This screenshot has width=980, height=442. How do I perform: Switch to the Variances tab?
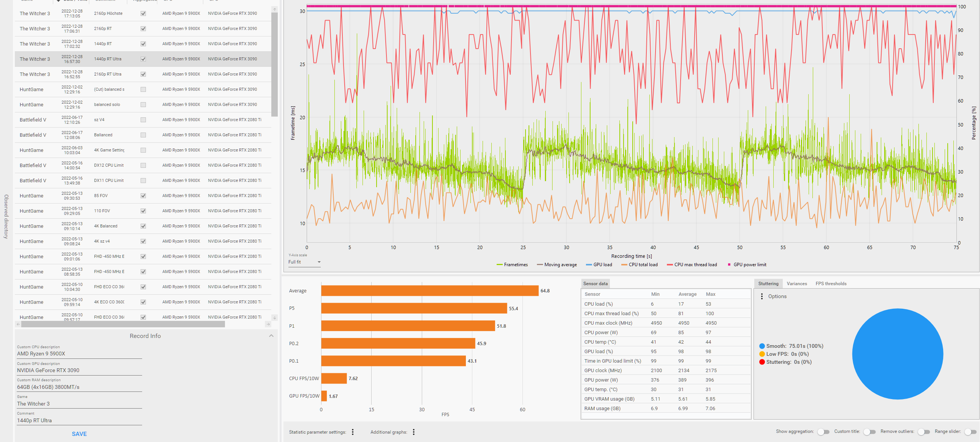tap(796, 284)
